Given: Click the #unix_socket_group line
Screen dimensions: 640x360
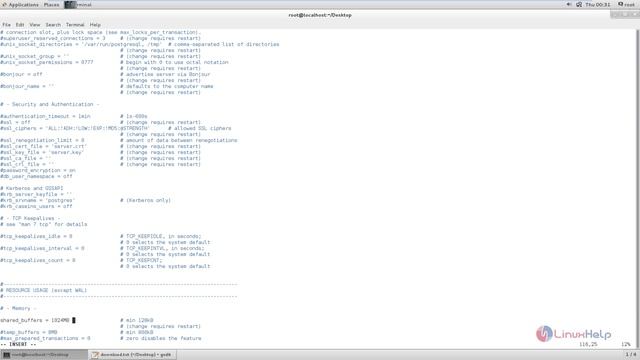Looking at the screenshot, I should click(35, 56).
